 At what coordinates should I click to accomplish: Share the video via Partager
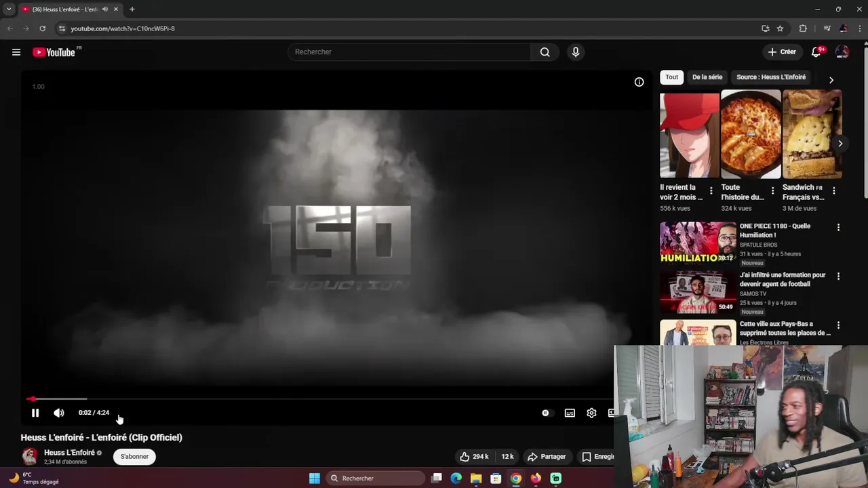(547, 457)
